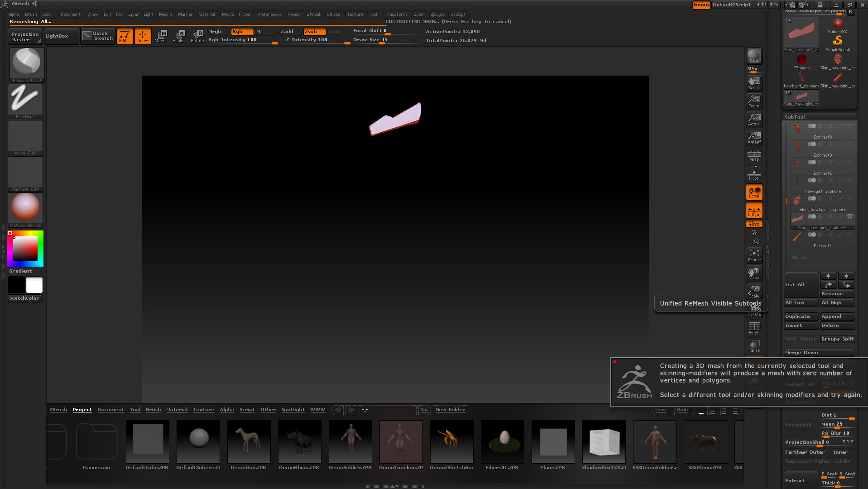Click the Duplicate subtool button
Screen dimensions: 868x489
tap(801, 316)
